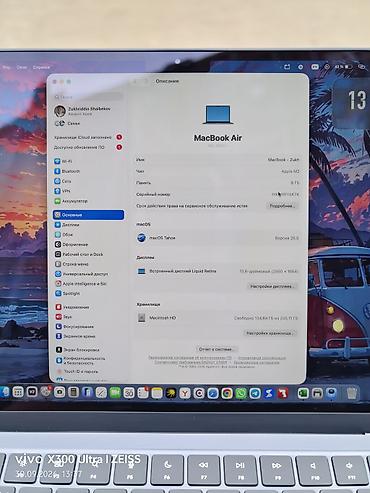Screen dimensions: 370x493
Task: Open Telegram from the Dock
Action: pyautogui.click(x=255, y=393)
